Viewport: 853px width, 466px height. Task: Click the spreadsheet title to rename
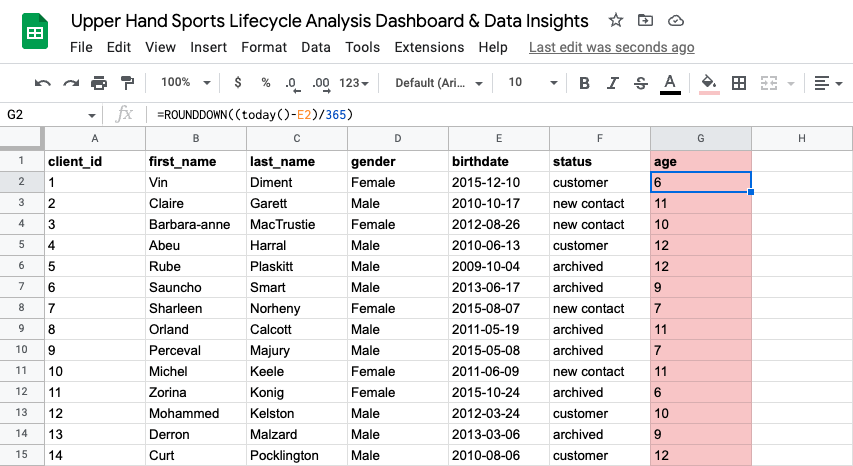pos(329,21)
